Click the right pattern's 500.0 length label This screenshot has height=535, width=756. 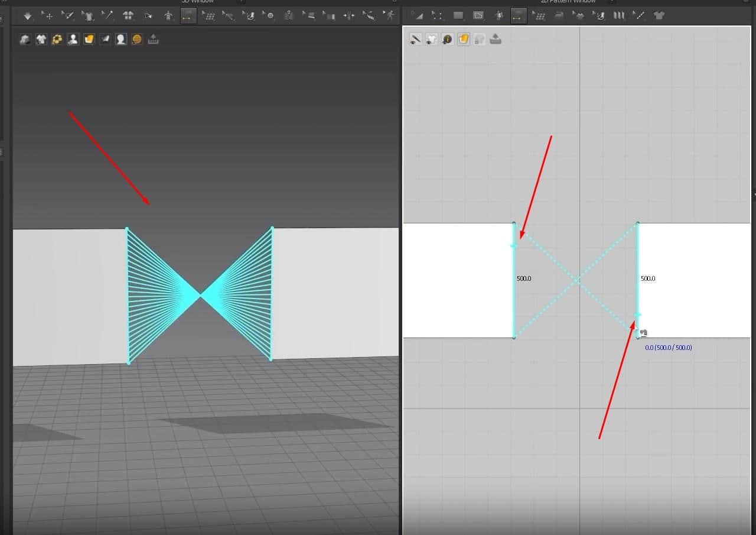coord(648,278)
